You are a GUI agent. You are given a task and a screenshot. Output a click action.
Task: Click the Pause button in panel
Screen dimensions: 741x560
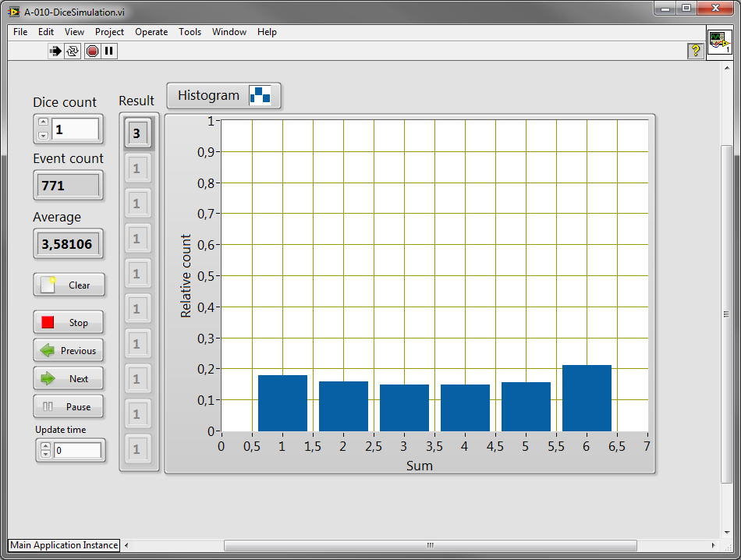69,406
